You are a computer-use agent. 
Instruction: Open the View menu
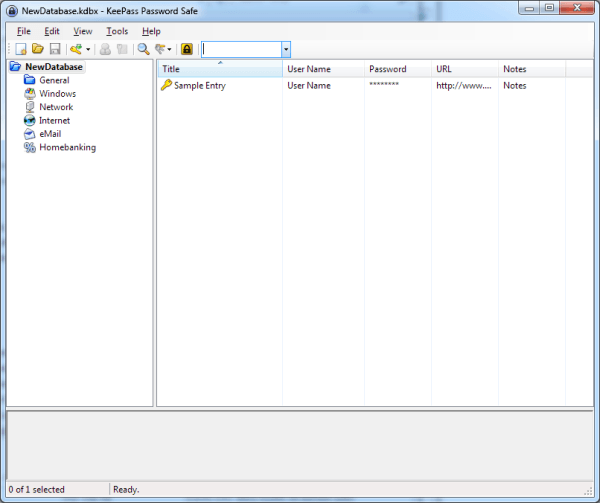point(83,31)
